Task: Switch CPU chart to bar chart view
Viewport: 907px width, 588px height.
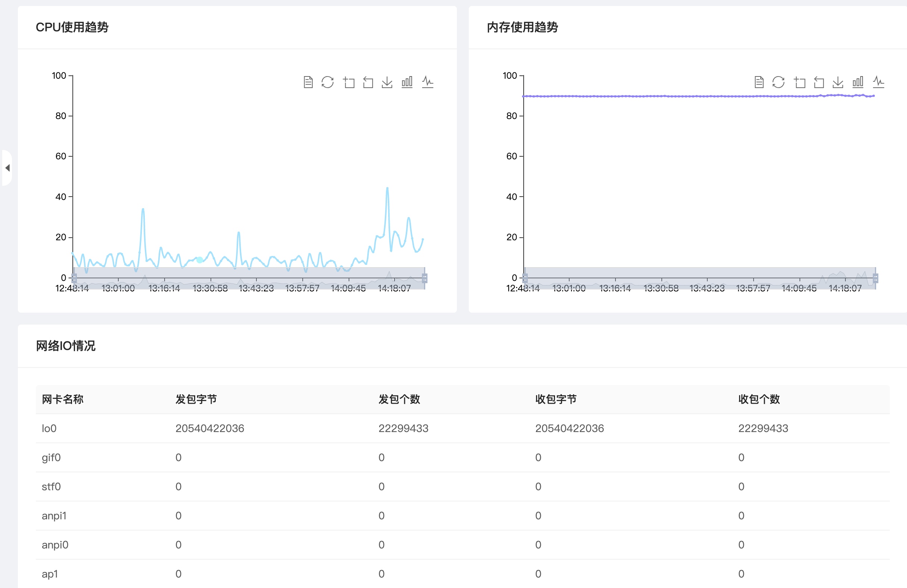Action: coord(406,82)
